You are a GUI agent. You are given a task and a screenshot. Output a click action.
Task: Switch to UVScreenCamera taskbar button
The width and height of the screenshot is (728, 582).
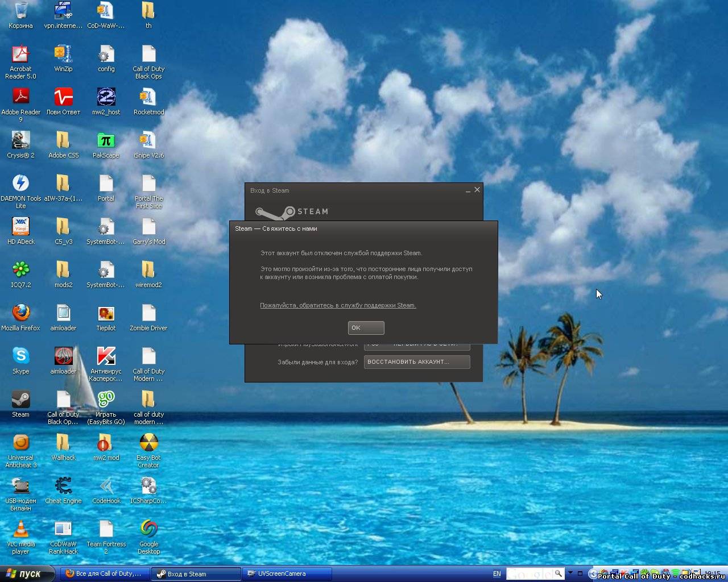[x=287, y=573]
